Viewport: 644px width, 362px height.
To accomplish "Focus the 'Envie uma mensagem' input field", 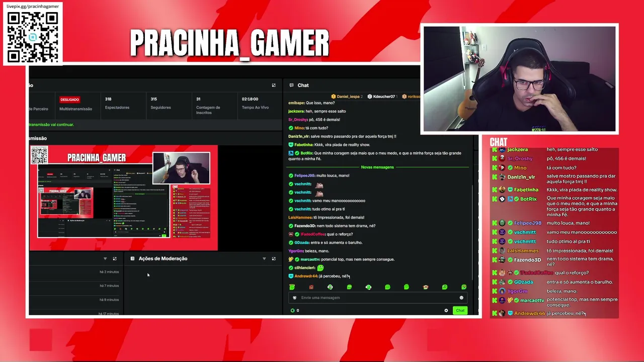I will 378,298.
